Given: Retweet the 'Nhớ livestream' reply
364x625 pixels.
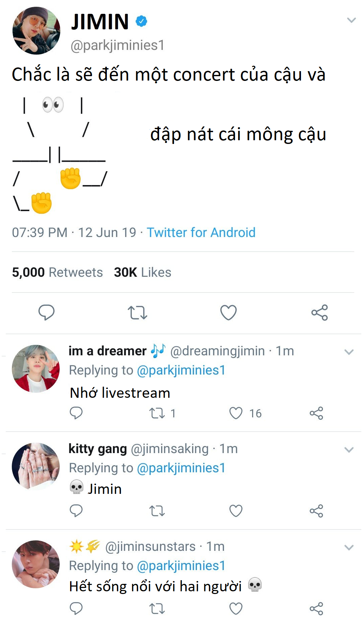Looking at the screenshot, I should click(x=157, y=413).
